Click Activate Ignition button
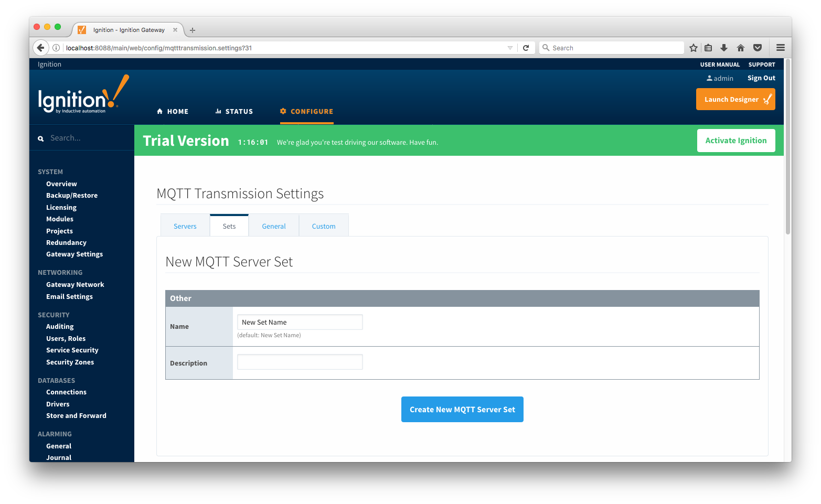 tap(736, 141)
